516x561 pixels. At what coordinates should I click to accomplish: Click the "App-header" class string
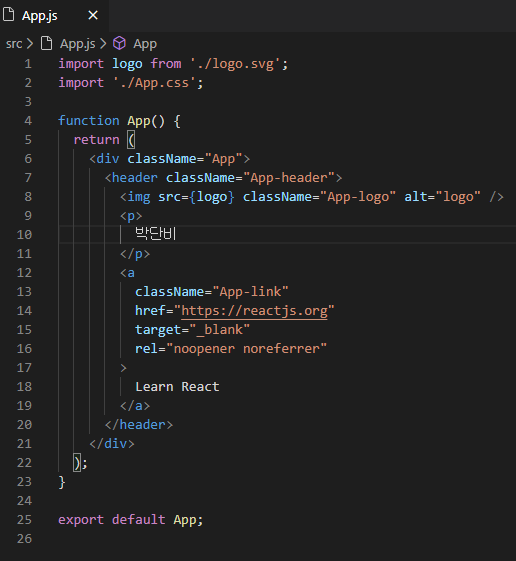(x=289, y=178)
